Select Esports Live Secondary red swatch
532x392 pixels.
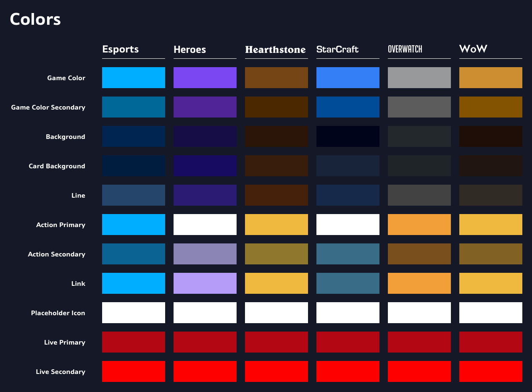click(x=134, y=371)
